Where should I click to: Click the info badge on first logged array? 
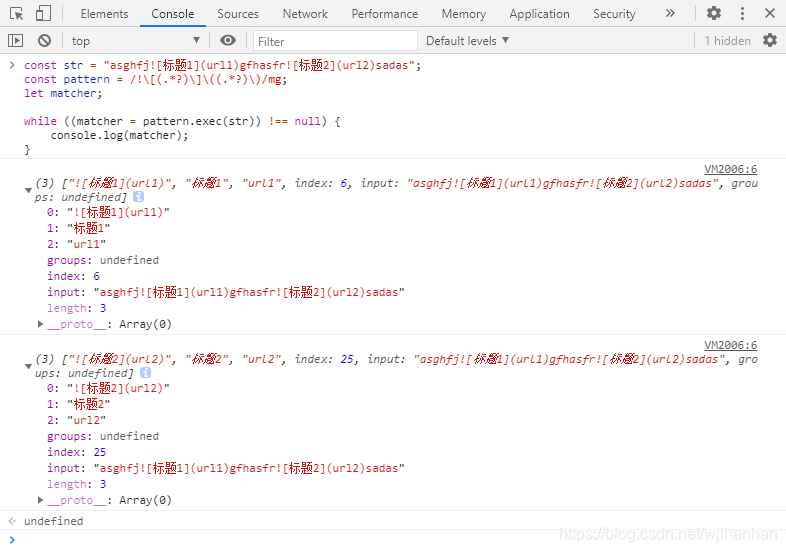pos(138,197)
